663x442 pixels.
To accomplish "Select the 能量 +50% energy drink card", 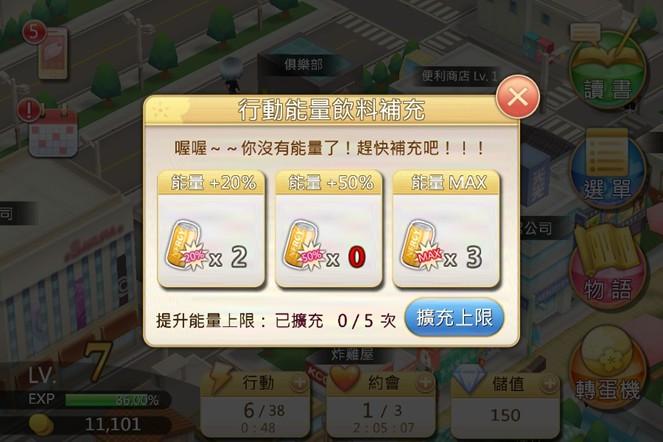I will [x=329, y=229].
